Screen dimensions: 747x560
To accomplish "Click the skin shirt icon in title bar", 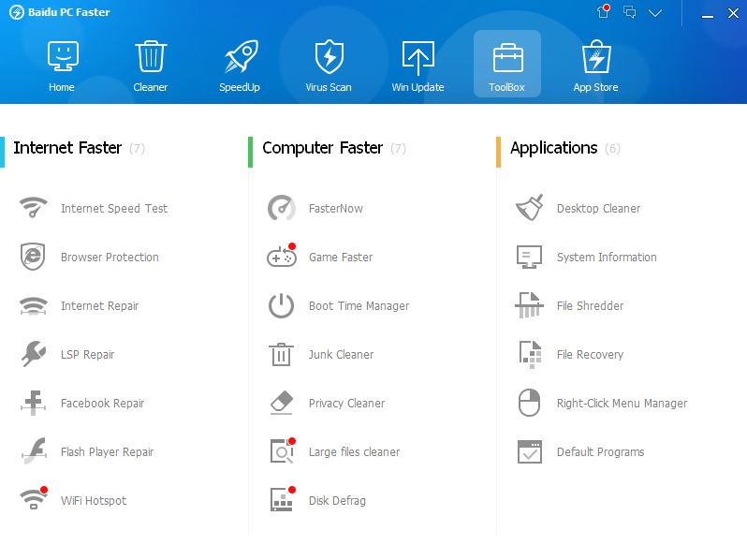I will click(603, 11).
